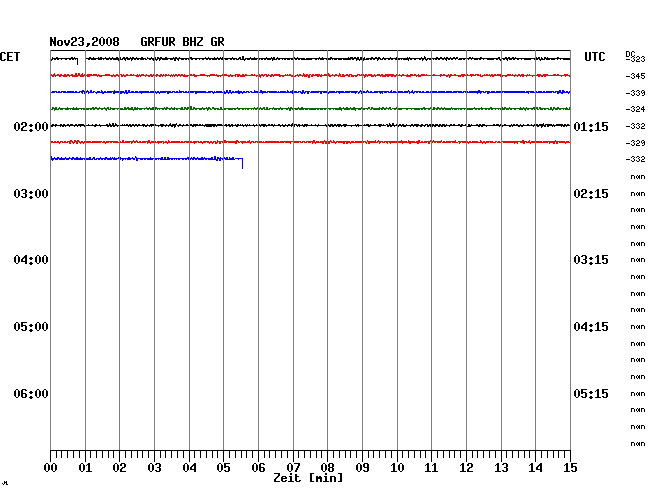The image size is (650, 494).
Task: Select the '06:00' CET time label
Action: pyautogui.click(x=31, y=393)
